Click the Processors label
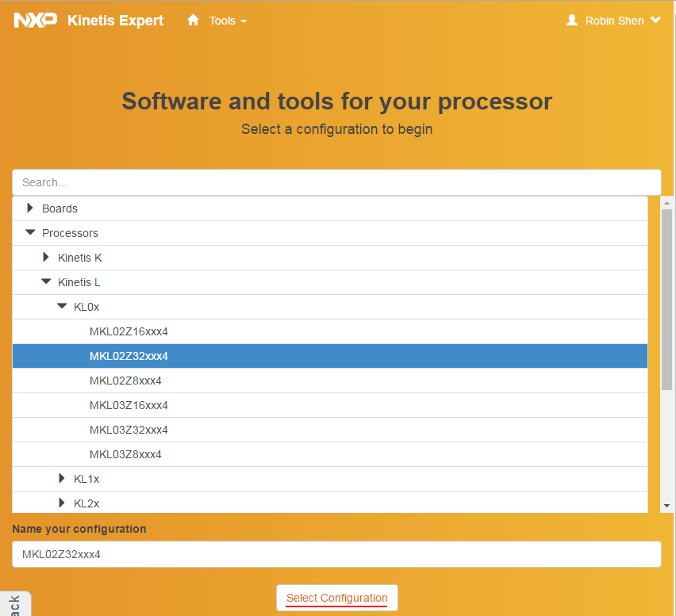Image resolution: width=676 pixels, height=616 pixels. (x=70, y=233)
